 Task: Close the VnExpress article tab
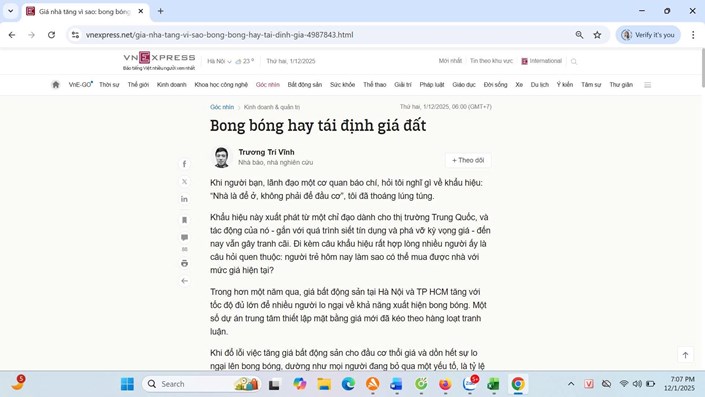pyautogui.click(x=141, y=11)
